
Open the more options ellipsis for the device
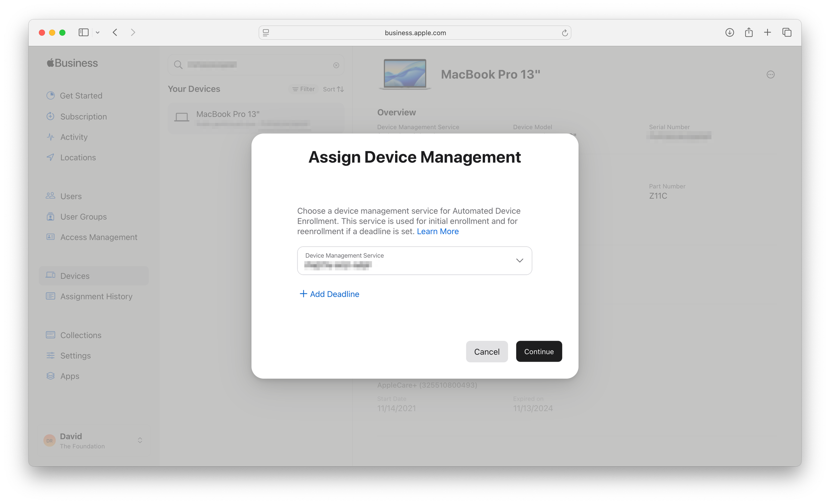click(770, 75)
